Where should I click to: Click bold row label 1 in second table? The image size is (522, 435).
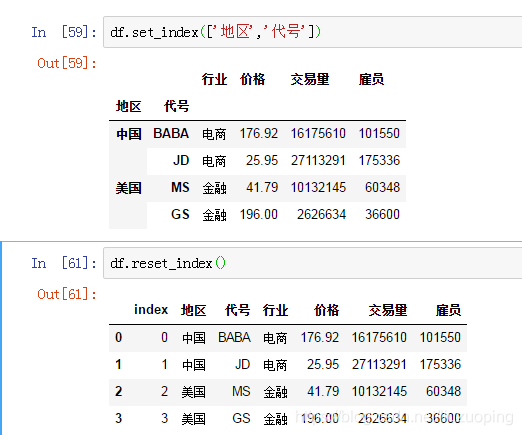click(x=119, y=364)
